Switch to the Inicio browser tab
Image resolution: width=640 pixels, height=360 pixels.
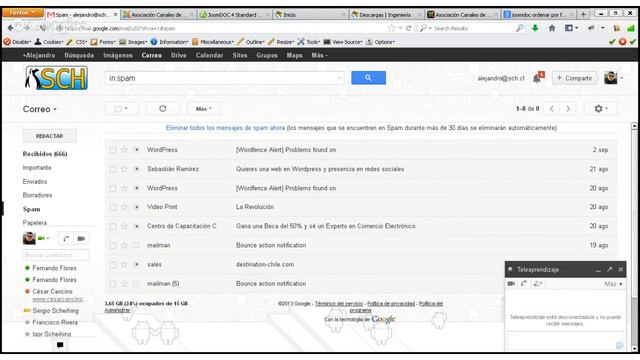coord(310,14)
